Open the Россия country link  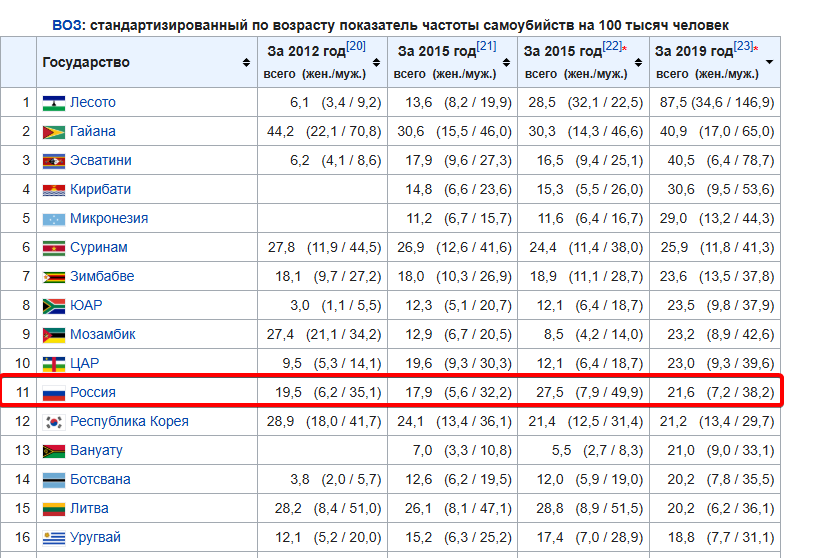click(93, 393)
